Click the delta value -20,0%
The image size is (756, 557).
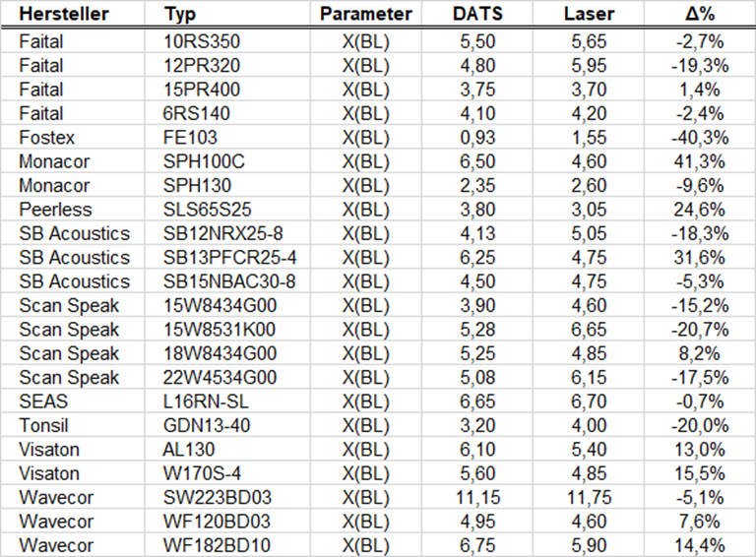pyautogui.click(x=700, y=426)
